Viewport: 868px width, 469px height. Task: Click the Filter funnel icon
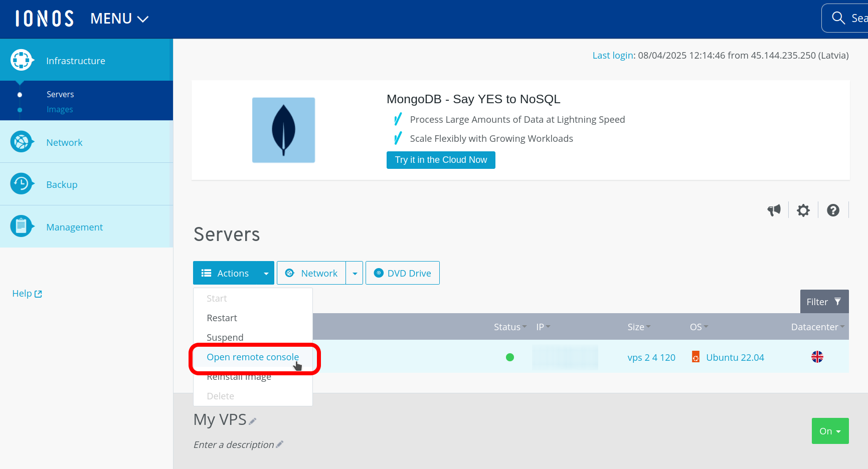point(837,302)
